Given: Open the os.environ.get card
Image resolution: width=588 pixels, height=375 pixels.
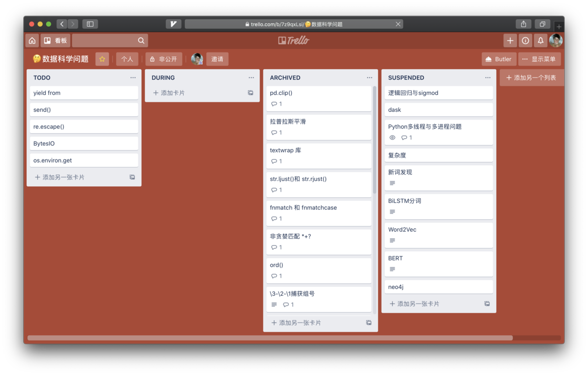Looking at the screenshot, I should tap(84, 160).
